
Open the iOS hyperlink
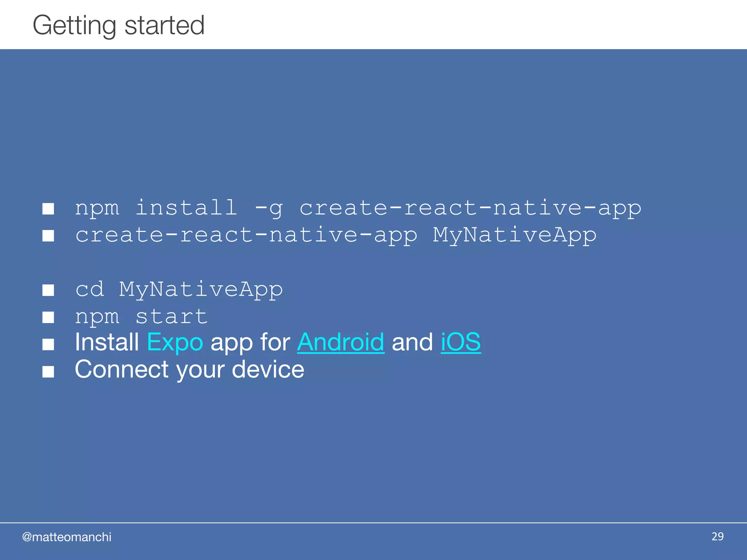tap(461, 342)
